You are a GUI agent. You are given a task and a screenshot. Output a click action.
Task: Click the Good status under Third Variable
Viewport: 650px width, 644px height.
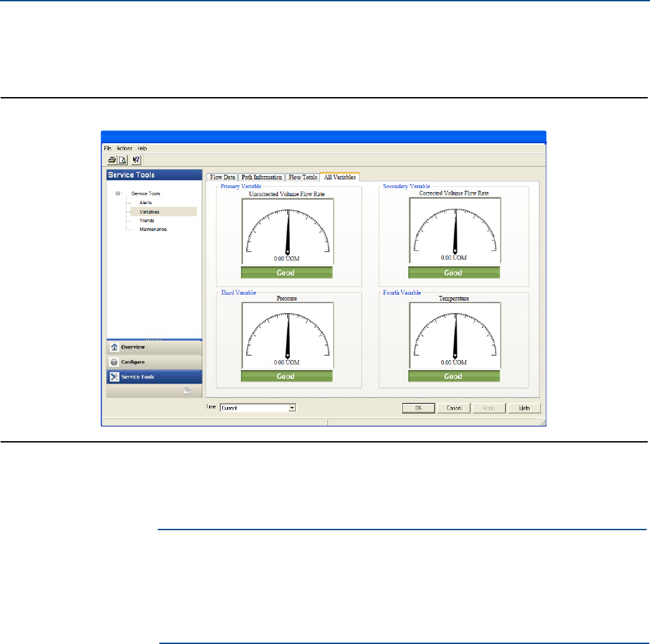coord(287,376)
